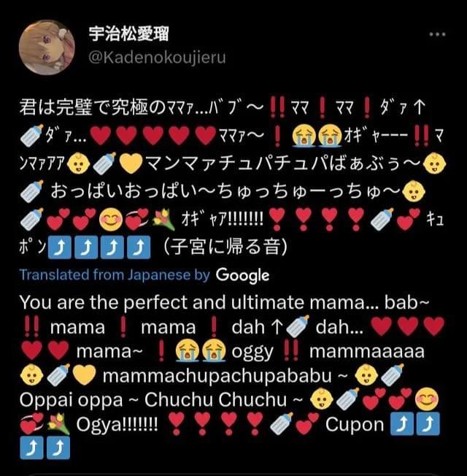Click the baby bottle emoji before おっぱい

point(32,191)
